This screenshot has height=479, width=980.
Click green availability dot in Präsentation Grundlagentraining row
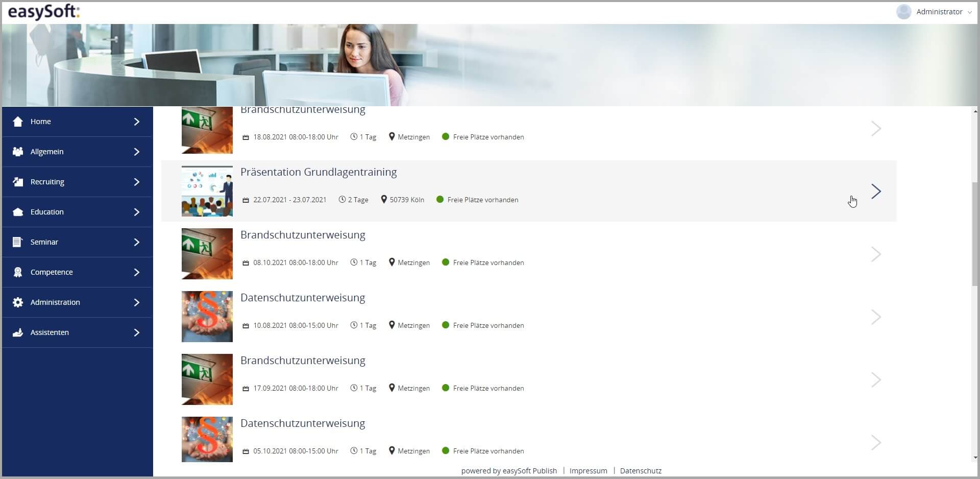click(x=440, y=199)
